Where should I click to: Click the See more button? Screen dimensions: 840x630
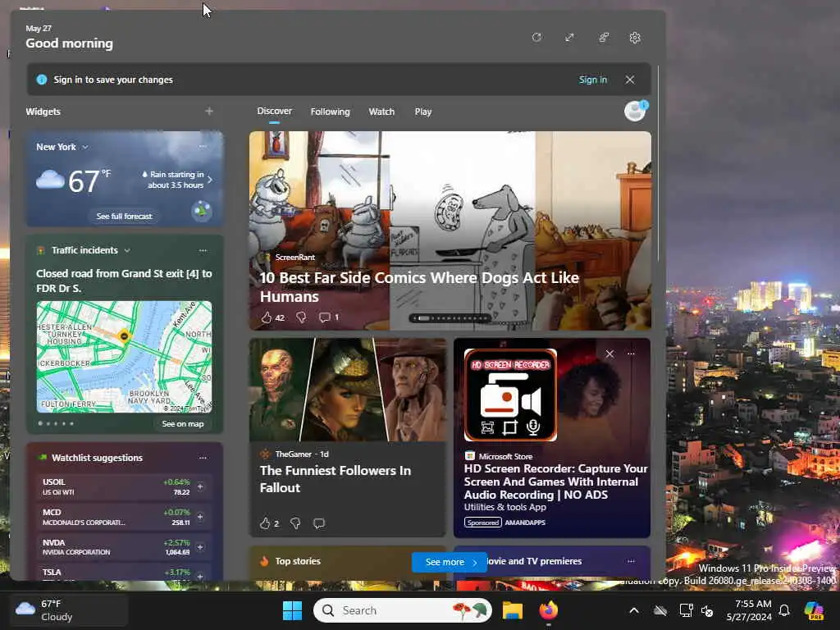449,562
